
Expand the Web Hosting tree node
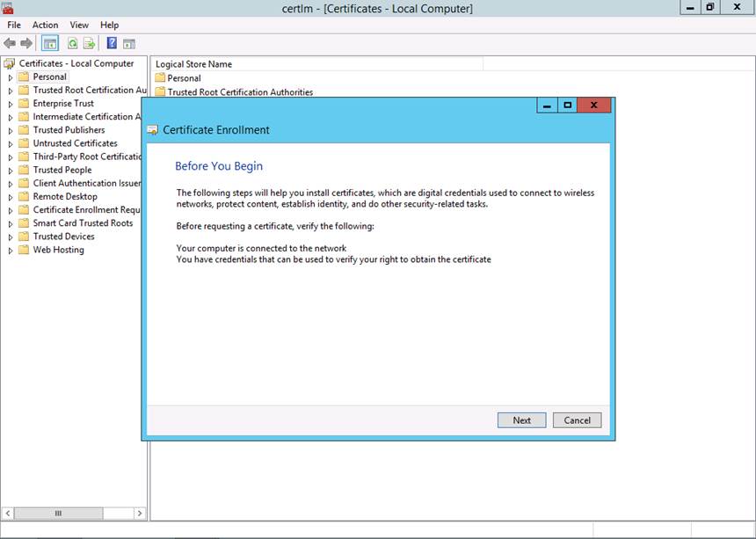[x=11, y=251]
